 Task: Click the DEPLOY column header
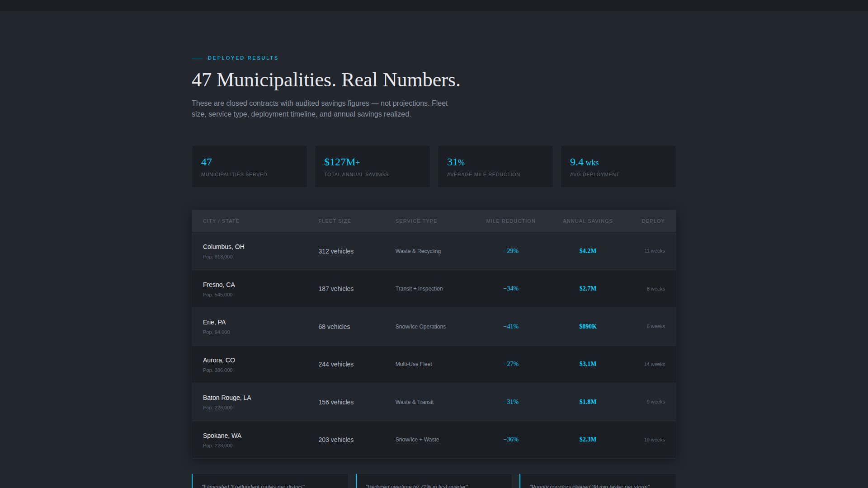pos(653,221)
